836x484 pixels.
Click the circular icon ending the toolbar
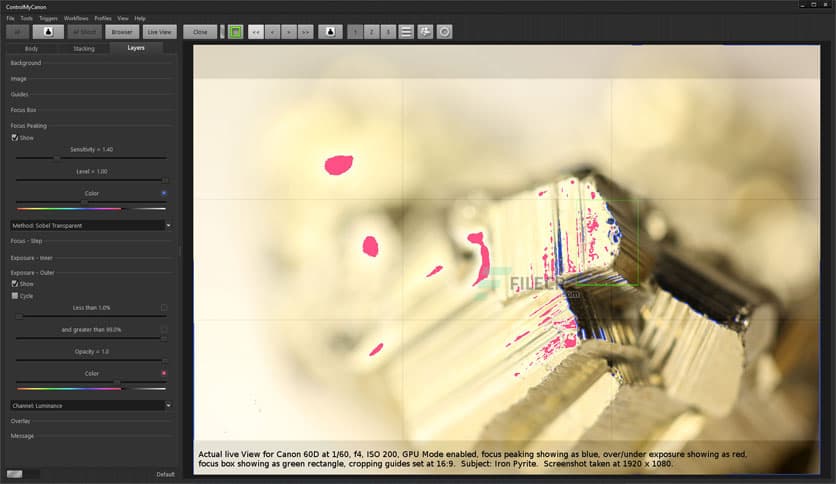[444, 32]
